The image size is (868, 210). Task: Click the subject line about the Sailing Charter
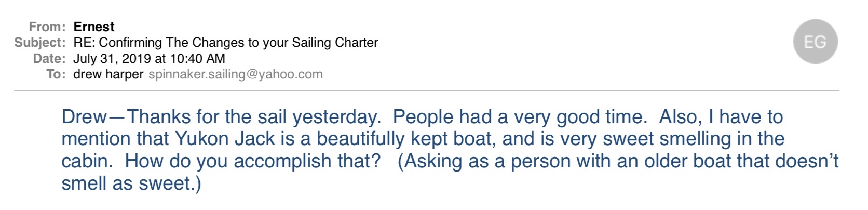point(225,42)
